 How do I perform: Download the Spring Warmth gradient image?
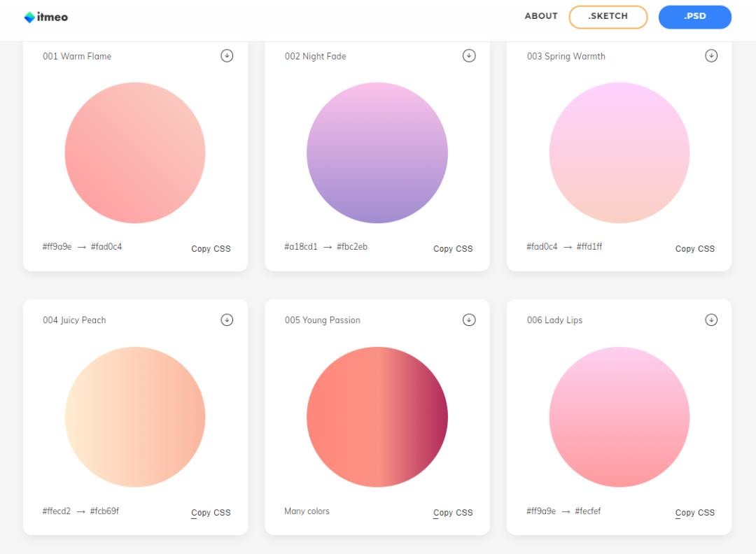[x=711, y=56]
